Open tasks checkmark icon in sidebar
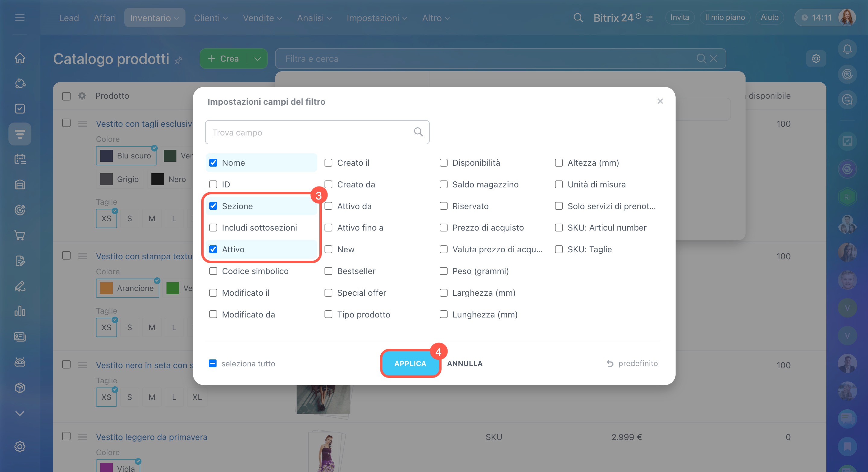868x472 pixels. [x=20, y=109]
